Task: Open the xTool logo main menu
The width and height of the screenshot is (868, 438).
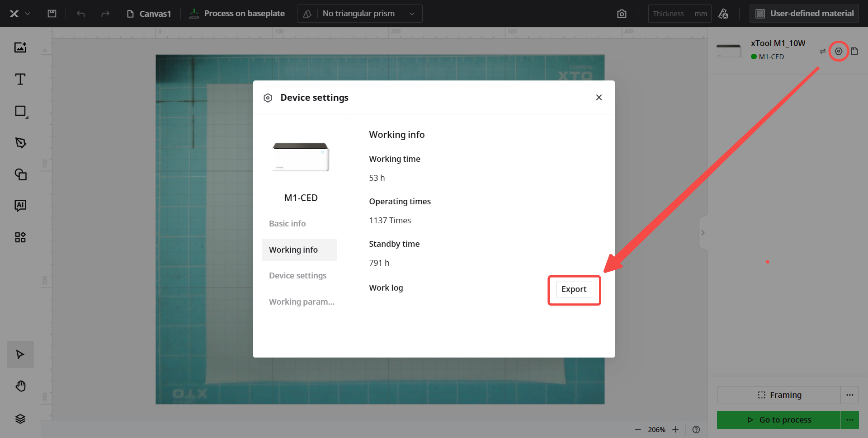Action: tap(19, 14)
